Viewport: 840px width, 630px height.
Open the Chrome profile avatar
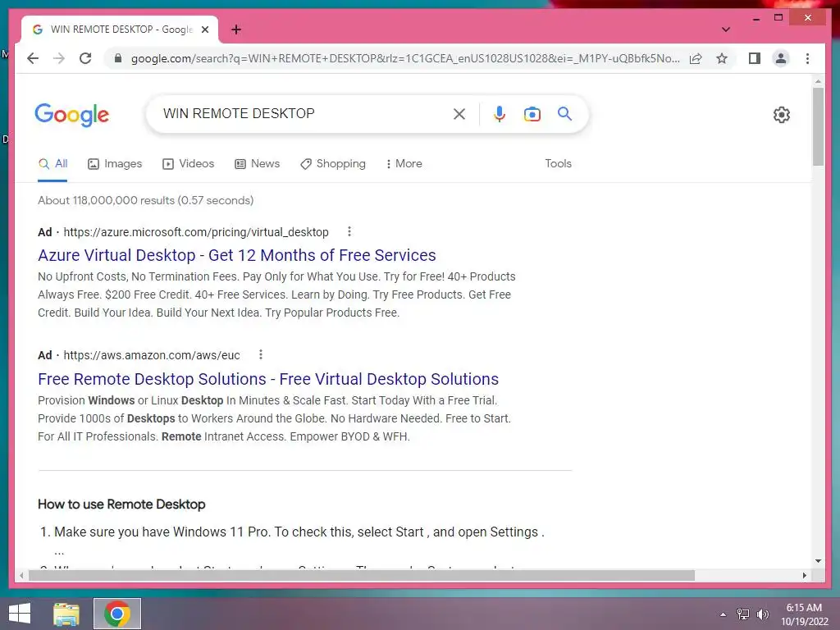781,58
